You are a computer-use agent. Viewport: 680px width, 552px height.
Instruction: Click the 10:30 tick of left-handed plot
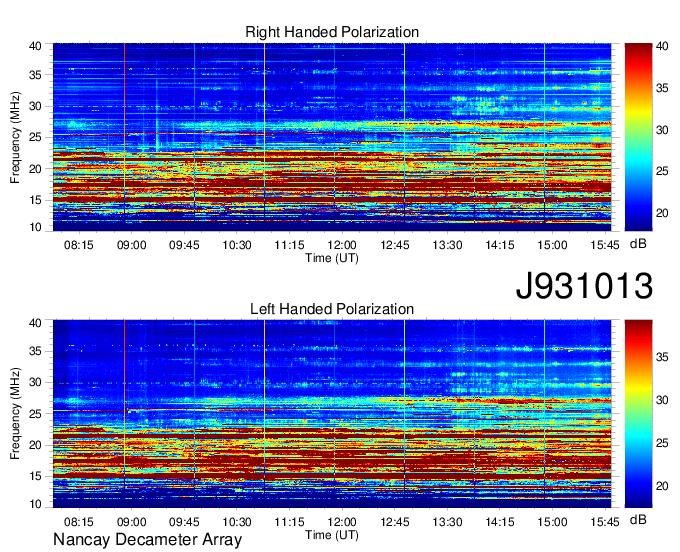[237, 522]
